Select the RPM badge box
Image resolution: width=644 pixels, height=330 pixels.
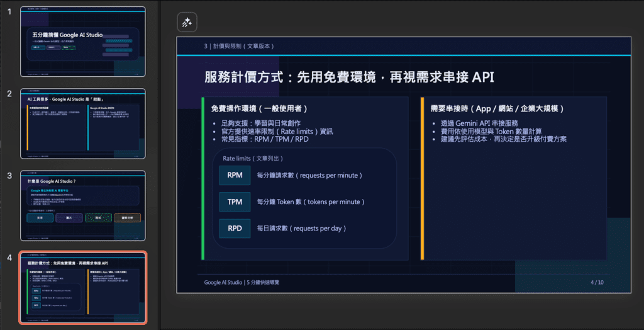point(235,174)
